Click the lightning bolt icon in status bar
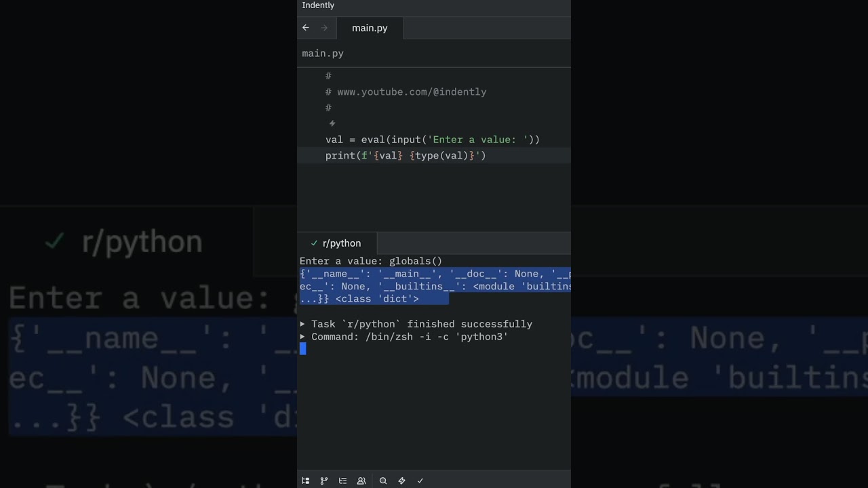Image resolution: width=868 pixels, height=488 pixels. (401, 481)
